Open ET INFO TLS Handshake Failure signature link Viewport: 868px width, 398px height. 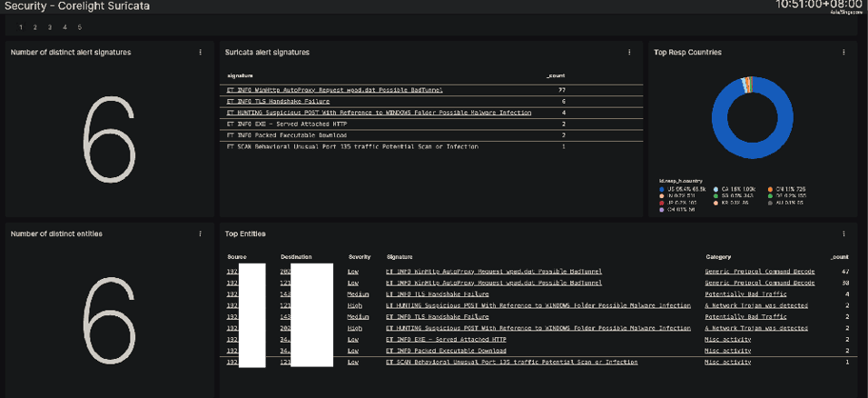click(278, 102)
